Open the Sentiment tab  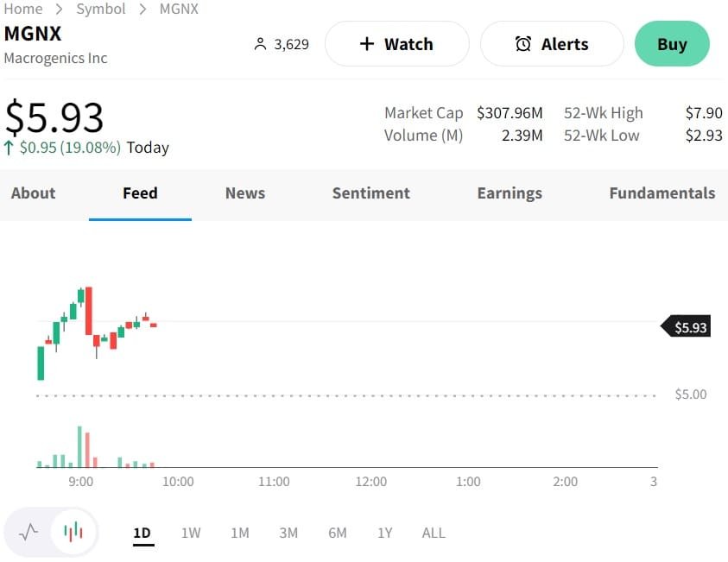point(371,193)
